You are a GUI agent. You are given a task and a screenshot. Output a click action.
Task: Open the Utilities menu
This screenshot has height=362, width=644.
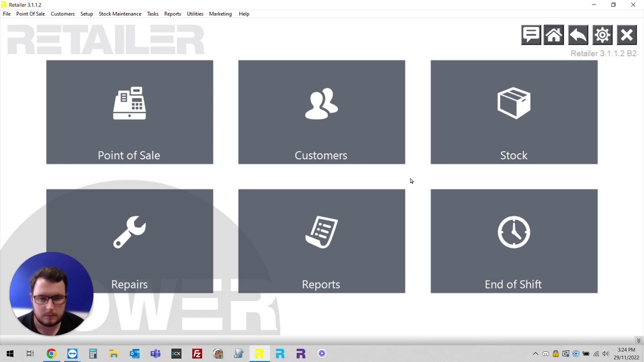195,14
